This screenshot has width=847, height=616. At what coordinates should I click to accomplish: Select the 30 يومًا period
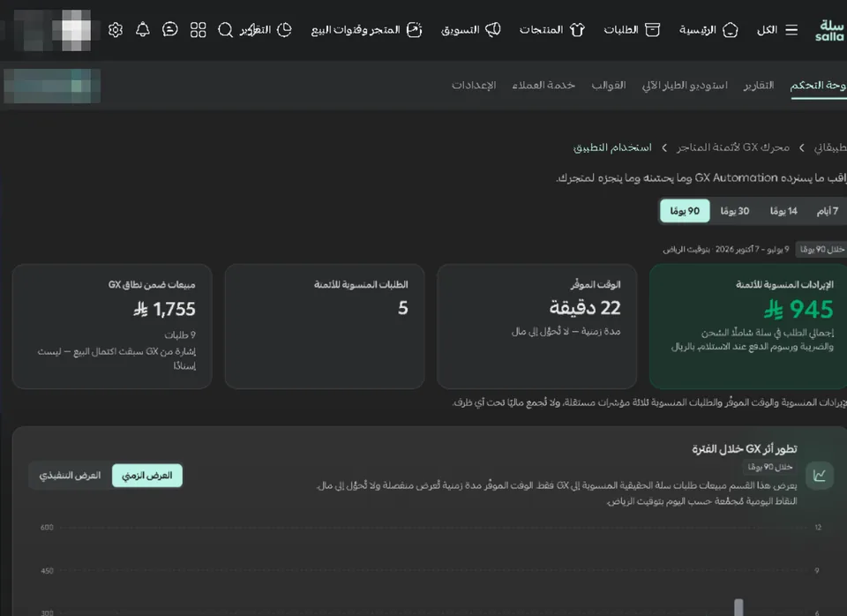pos(735,211)
